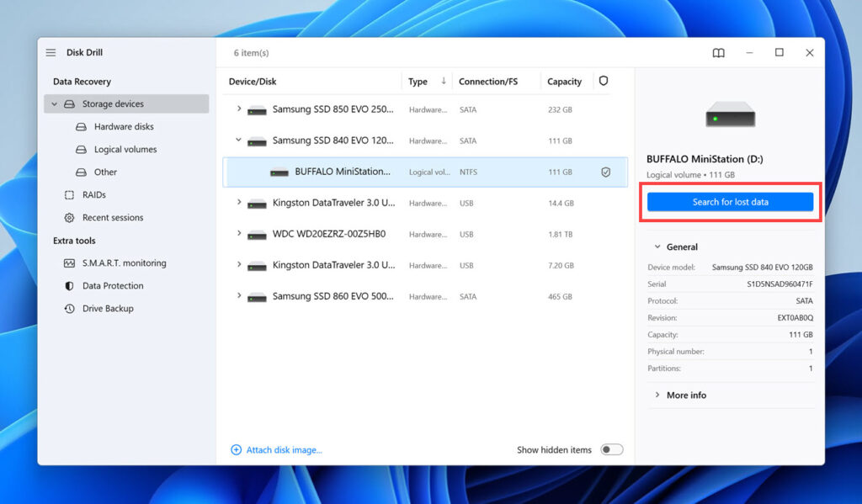Click the checked shield on BUFFALO MiniStation row
The image size is (862, 504).
tap(605, 172)
